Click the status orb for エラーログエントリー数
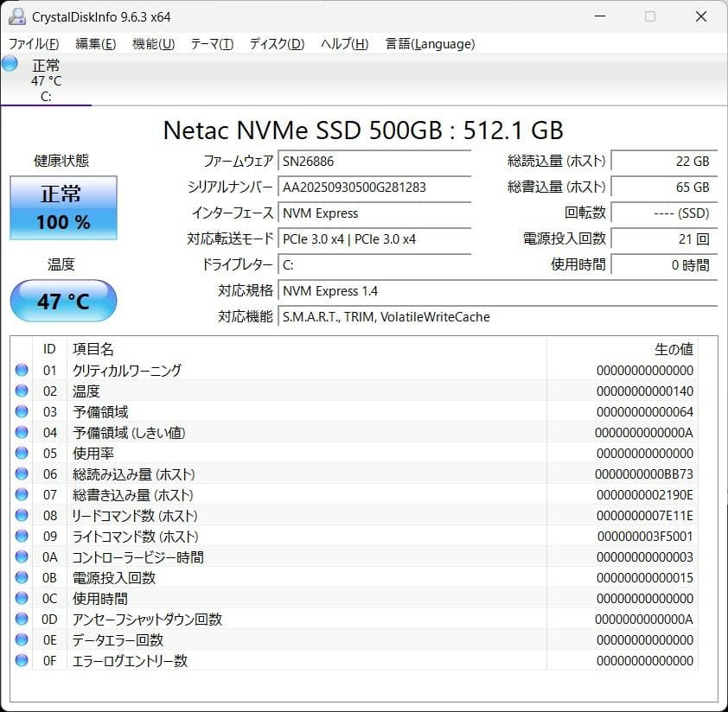The width and height of the screenshot is (728, 712). tap(21, 660)
